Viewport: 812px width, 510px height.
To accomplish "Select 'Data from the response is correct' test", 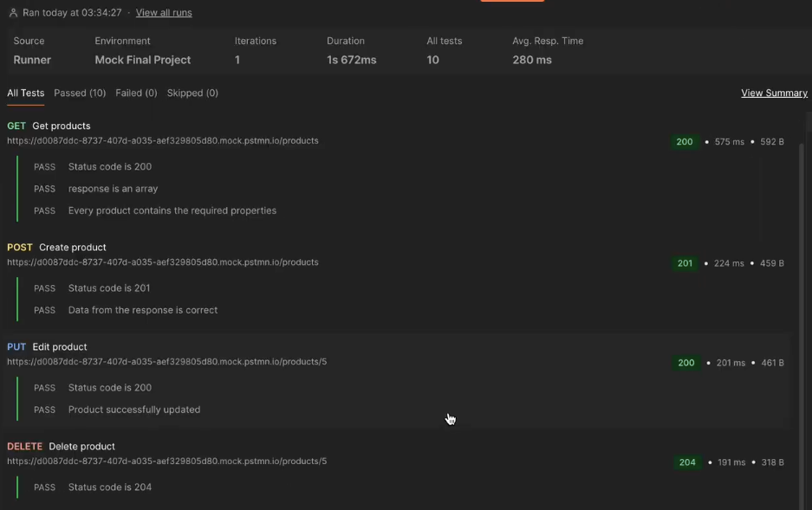I will tap(142, 310).
